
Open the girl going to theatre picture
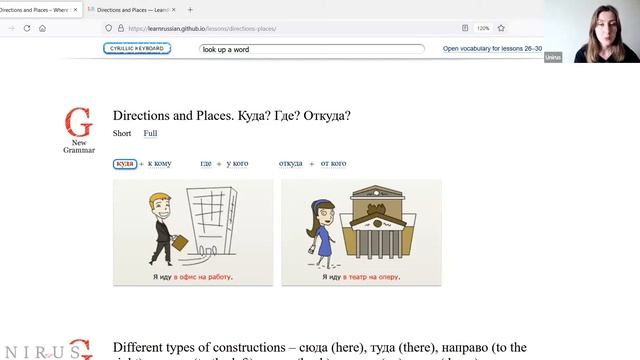coord(361,232)
